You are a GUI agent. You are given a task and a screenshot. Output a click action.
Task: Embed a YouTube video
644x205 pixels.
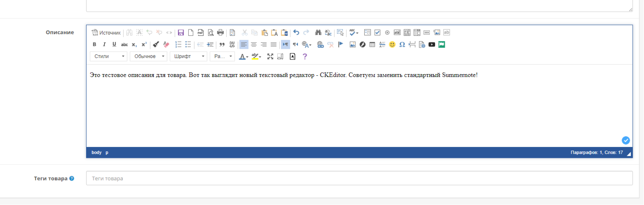[432, 45]
